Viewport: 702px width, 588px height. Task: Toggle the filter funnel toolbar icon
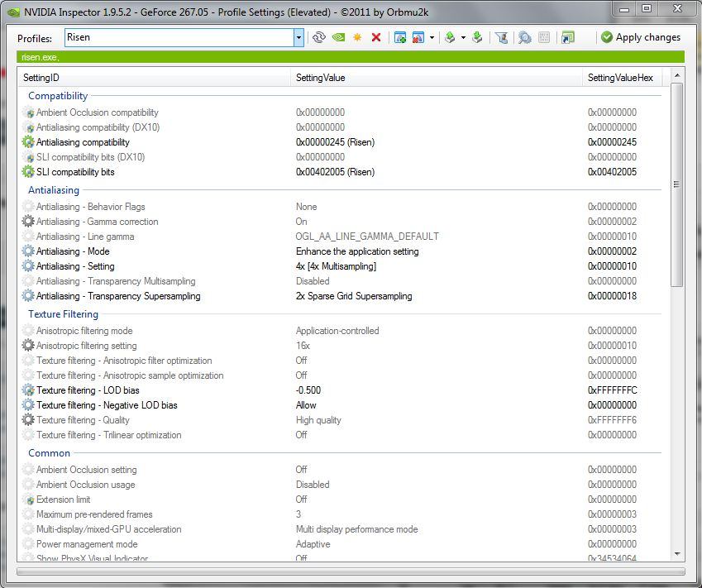pyautogui.click(x=501, y=37)
